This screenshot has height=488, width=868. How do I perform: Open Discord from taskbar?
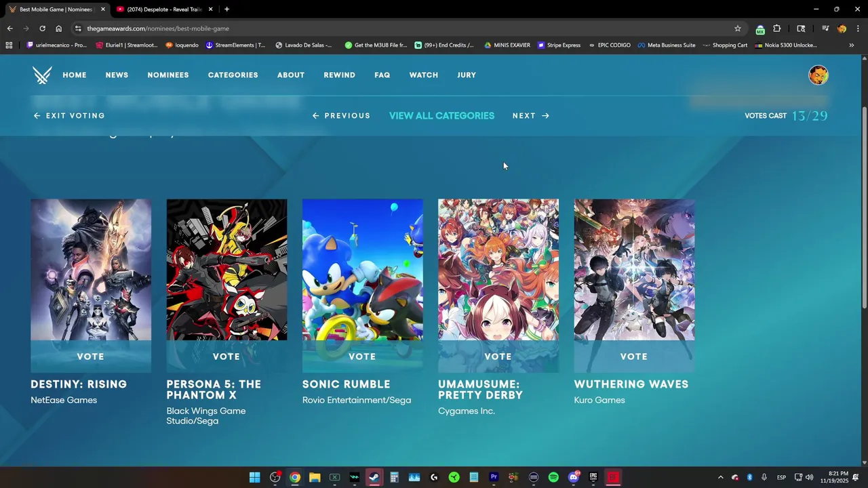coord(574,477)
